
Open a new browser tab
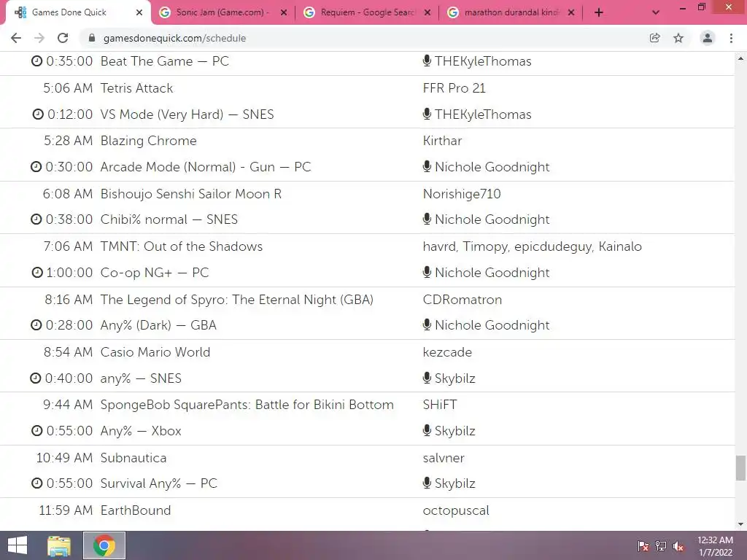coord(599,13)
